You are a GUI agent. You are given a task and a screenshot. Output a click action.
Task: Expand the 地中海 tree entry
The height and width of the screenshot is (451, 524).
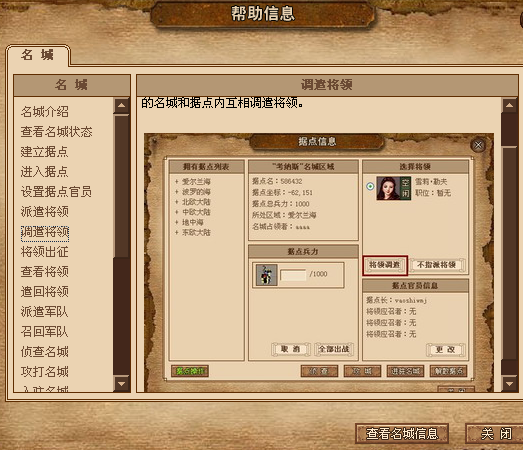point(176,222)
